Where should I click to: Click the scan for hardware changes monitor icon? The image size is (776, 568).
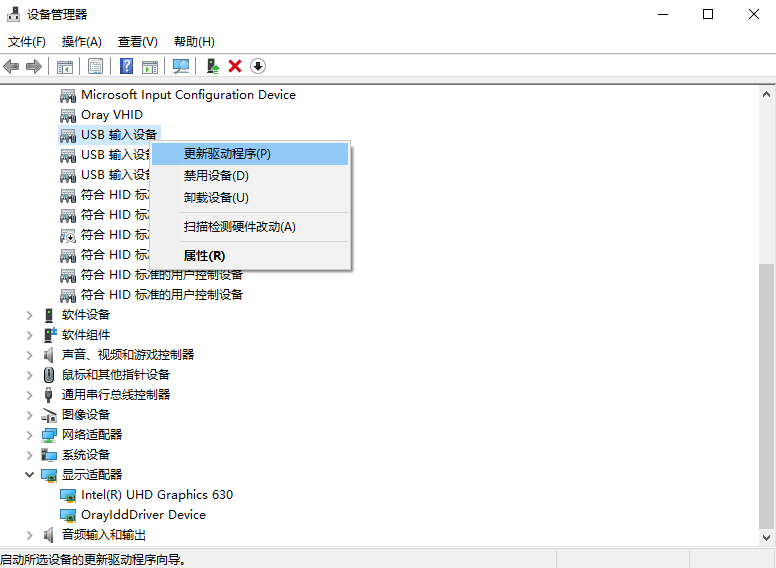coord(181,66)
